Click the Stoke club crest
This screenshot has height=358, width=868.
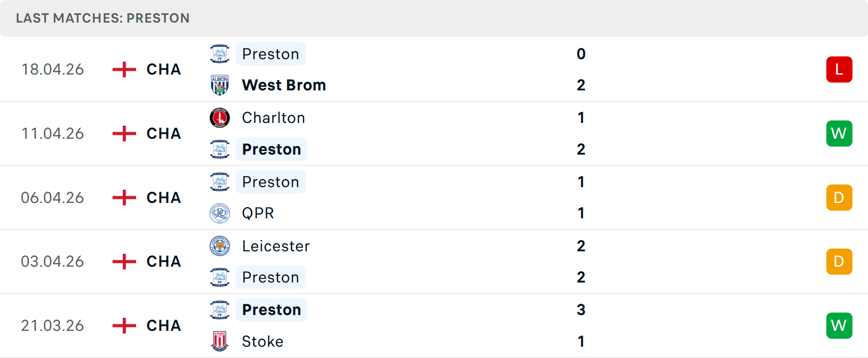220,341
